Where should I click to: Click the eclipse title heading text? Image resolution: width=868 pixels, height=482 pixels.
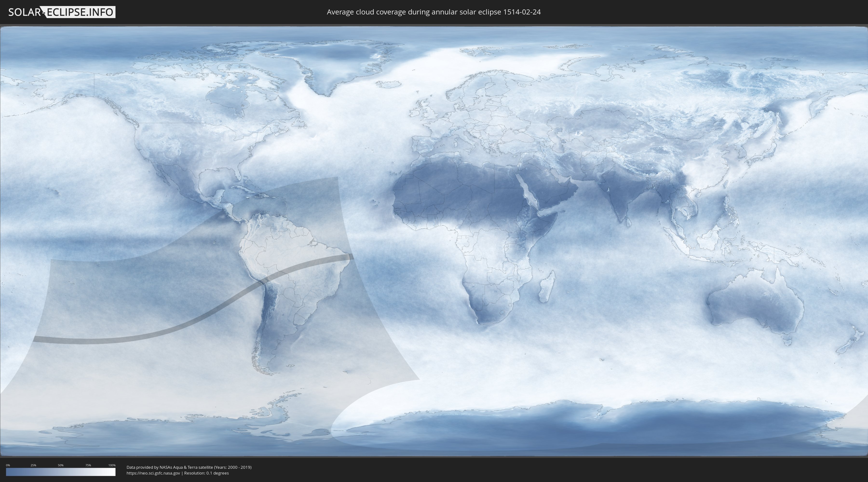click(434, 12)
